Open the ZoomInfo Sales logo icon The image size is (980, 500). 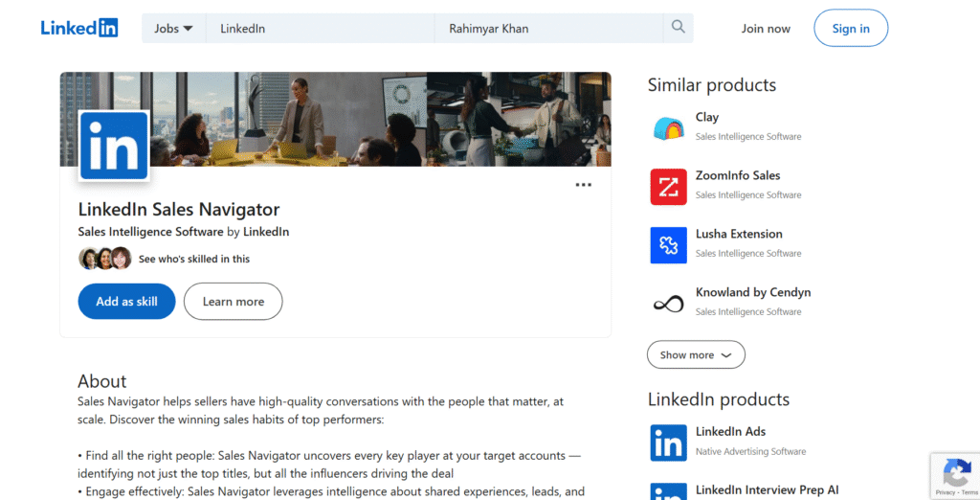pyautogui.click(x=668, y=187)
